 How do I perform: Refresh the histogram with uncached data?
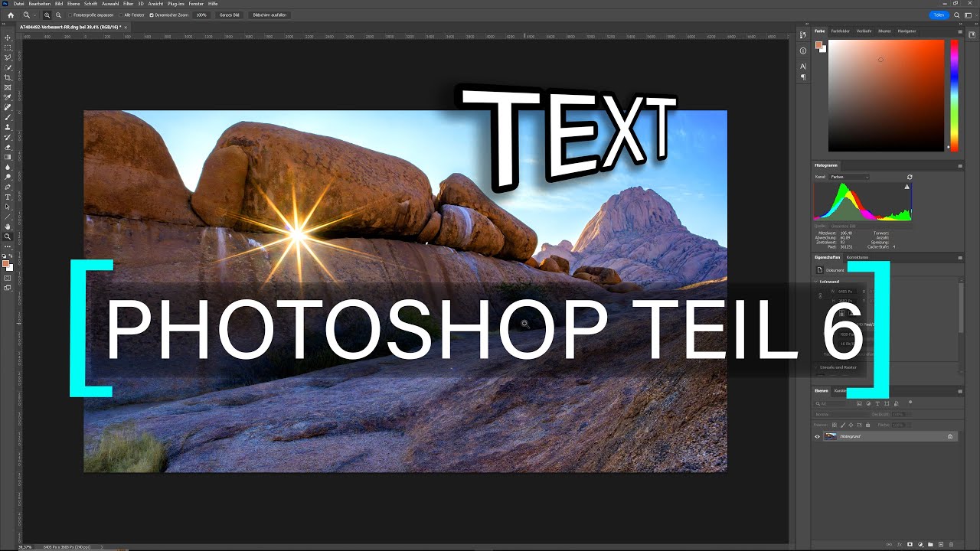coord(910,177)
